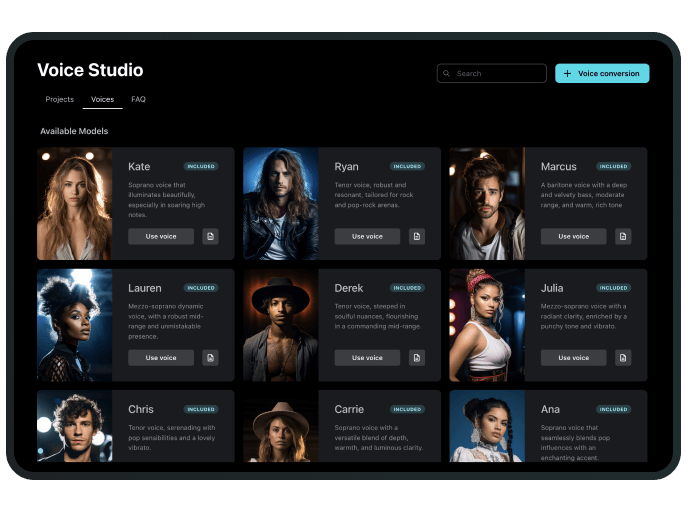688x508 pixels.
Task: Click Use voice for Kate
Action: (161, 236)
